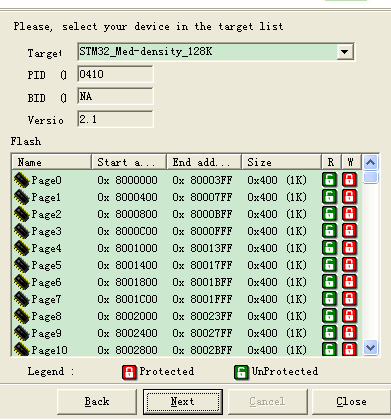Click the red Protected legend lock icon

coord(129,372)
